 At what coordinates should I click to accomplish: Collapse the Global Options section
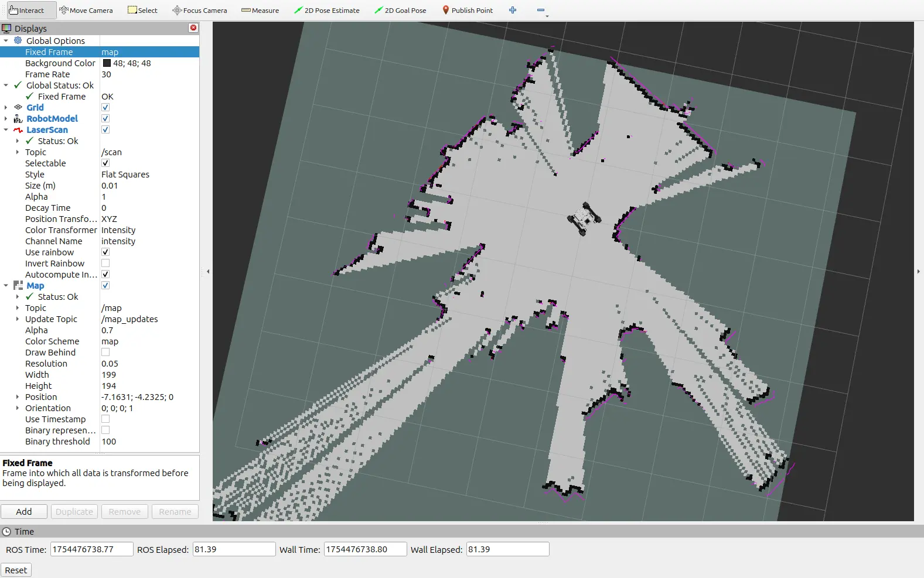(6, 41)
